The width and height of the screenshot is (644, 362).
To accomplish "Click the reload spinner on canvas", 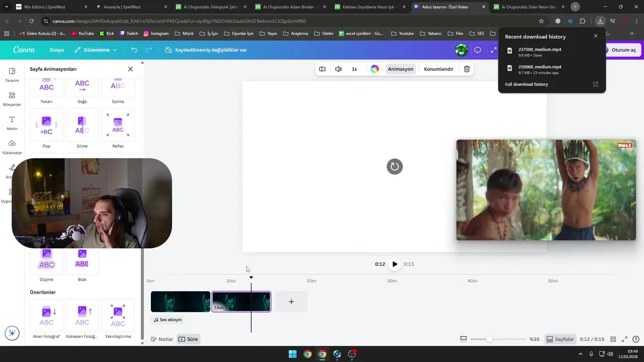I will 394,166.
